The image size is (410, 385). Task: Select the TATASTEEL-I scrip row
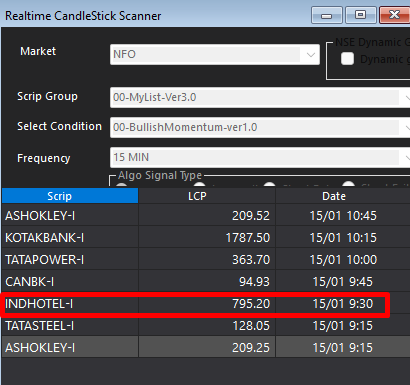click(206, 326)
